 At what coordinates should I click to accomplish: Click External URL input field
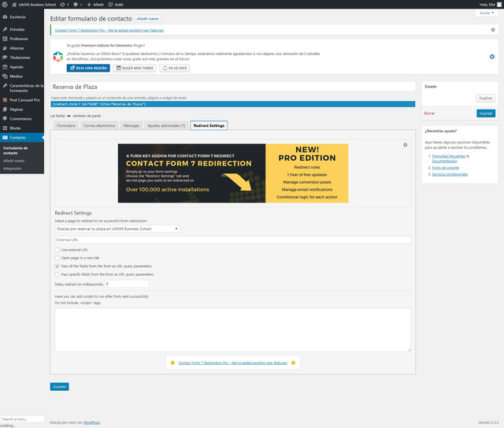coord(233,240)
